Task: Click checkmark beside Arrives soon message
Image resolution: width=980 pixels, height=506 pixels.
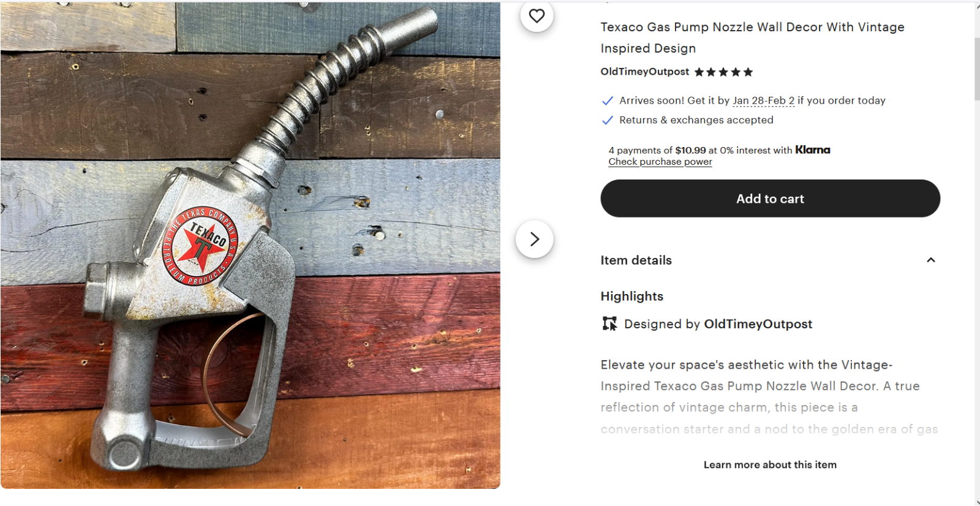Action: coord(607,100)
